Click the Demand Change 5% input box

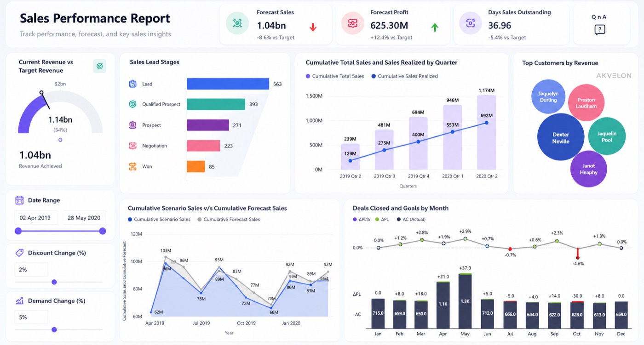31,317
